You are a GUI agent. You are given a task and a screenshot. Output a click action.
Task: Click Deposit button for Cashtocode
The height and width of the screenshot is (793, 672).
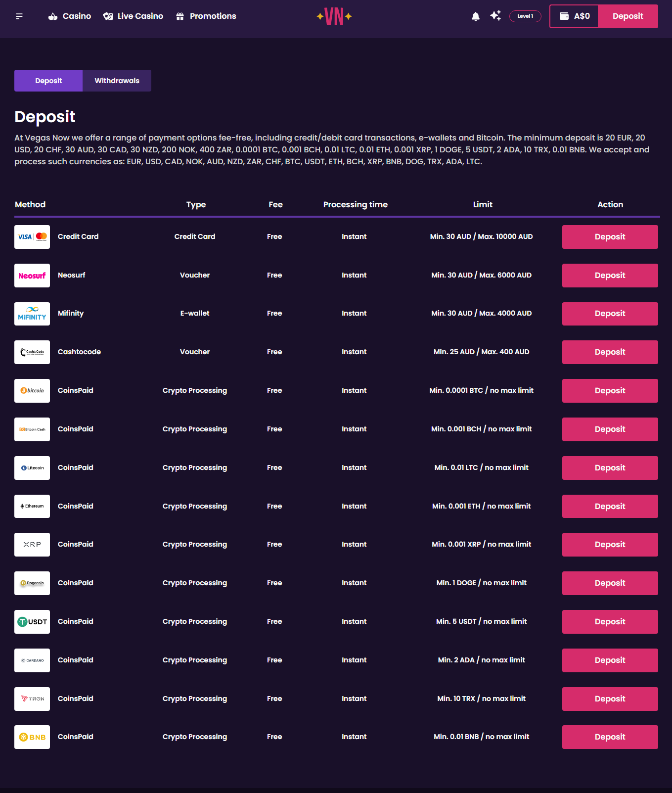tap(610, 352)
